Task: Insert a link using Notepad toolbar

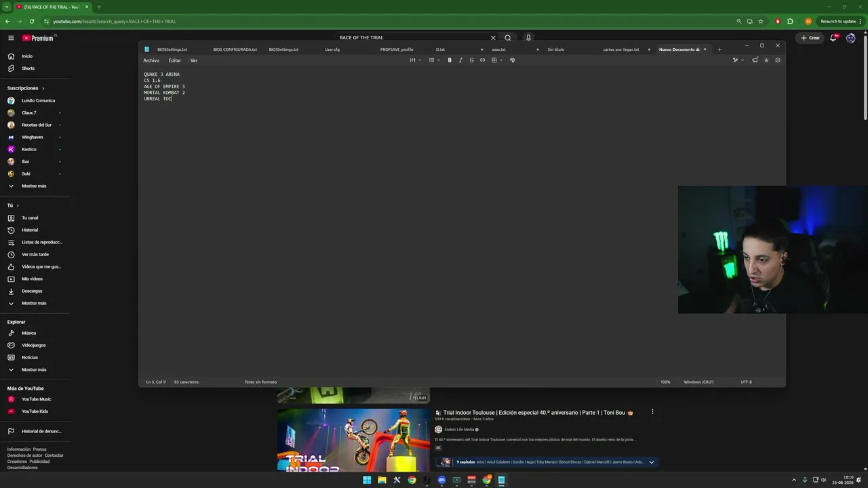Action: tap(483, 60)
